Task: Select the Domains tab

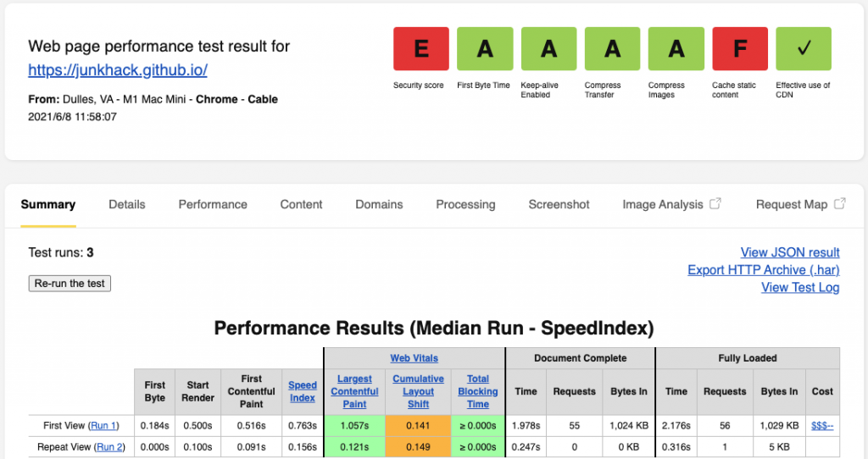Action: click(379, 204)
